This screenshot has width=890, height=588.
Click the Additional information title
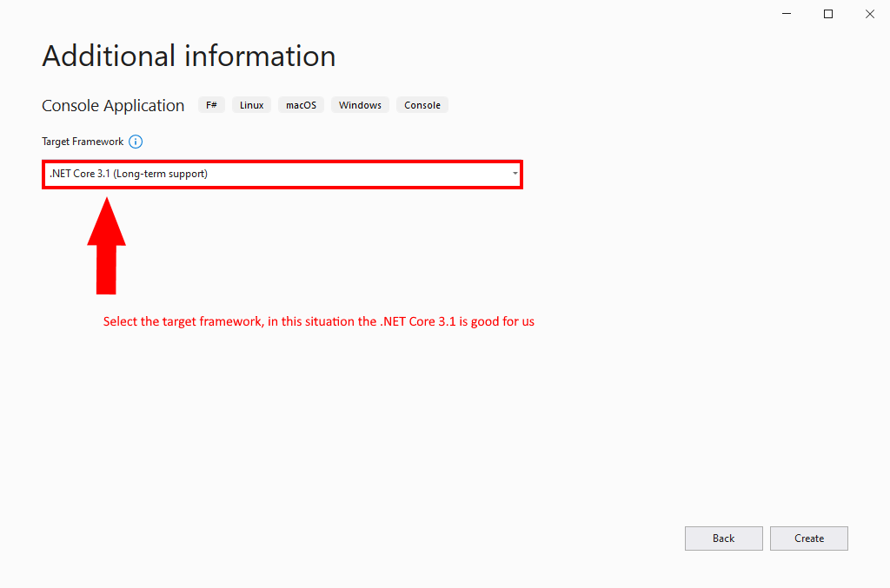[189, 56]
